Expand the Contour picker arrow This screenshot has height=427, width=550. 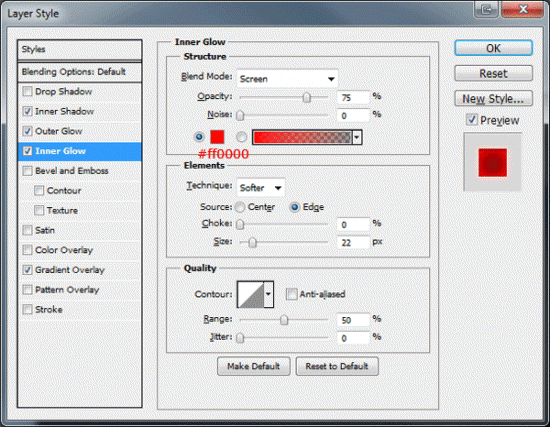pyautogui.click(x=269, y=294)
